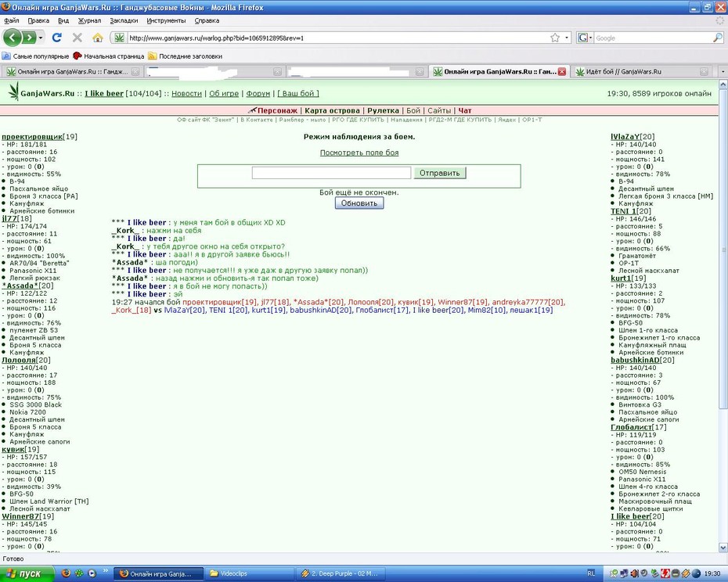Open the Правка menu

click(38, 20)
